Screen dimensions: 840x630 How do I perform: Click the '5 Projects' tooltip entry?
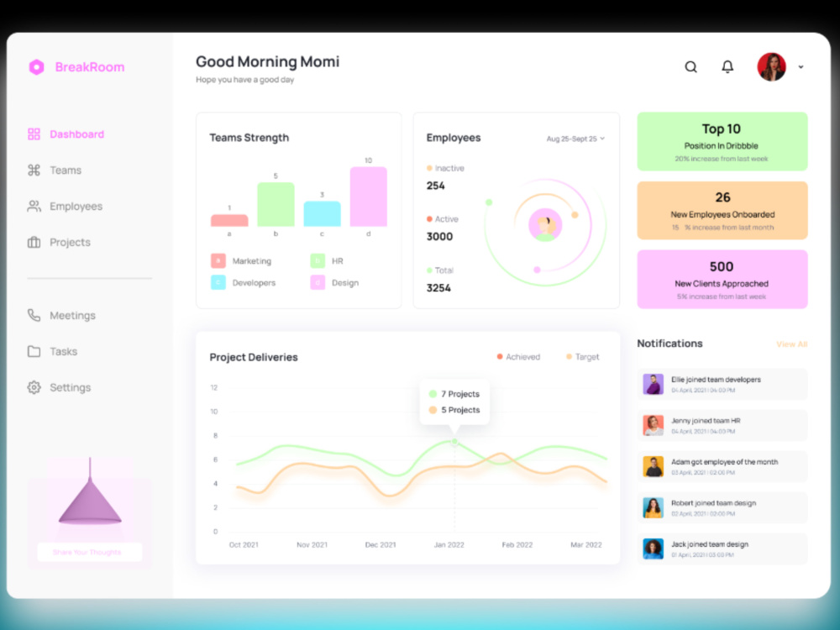point(454,410)
